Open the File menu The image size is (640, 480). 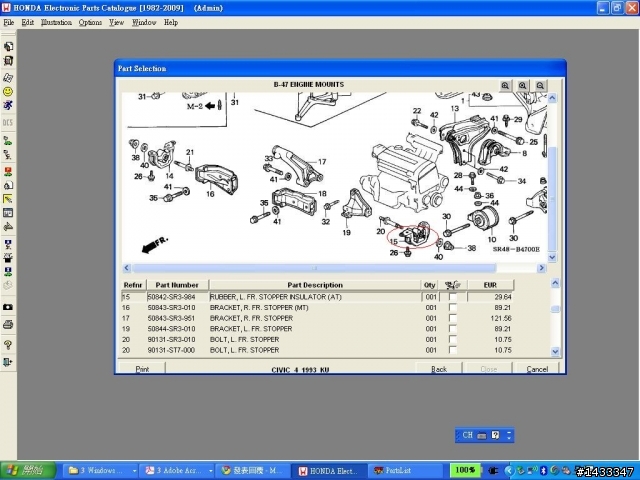(9, 22)
